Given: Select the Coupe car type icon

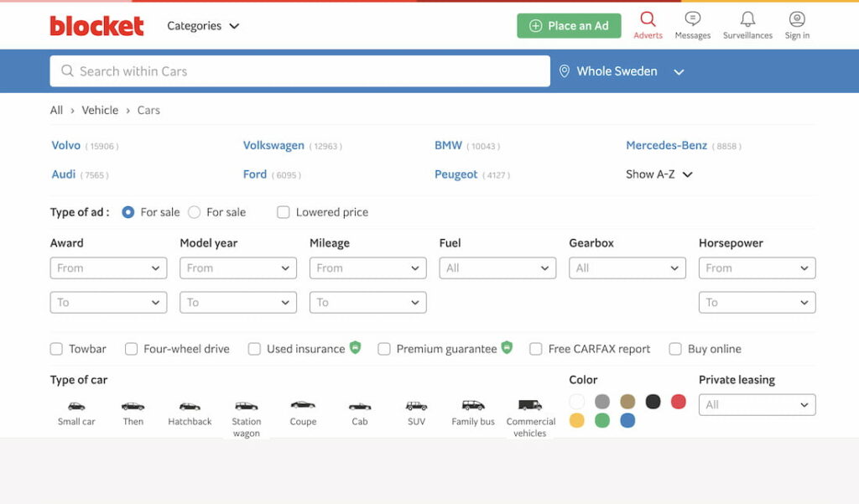Looking at the screenshot, I should [x=303, y=406].
